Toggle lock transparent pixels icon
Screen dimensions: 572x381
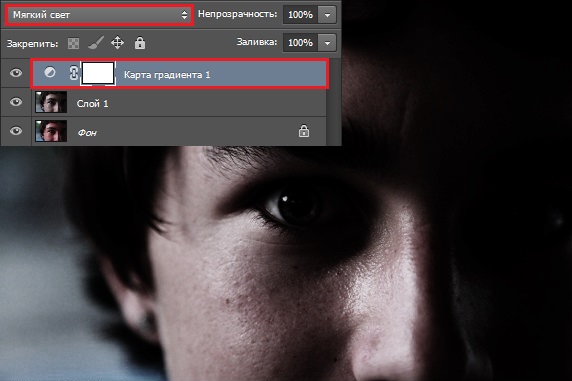point(73,43)
